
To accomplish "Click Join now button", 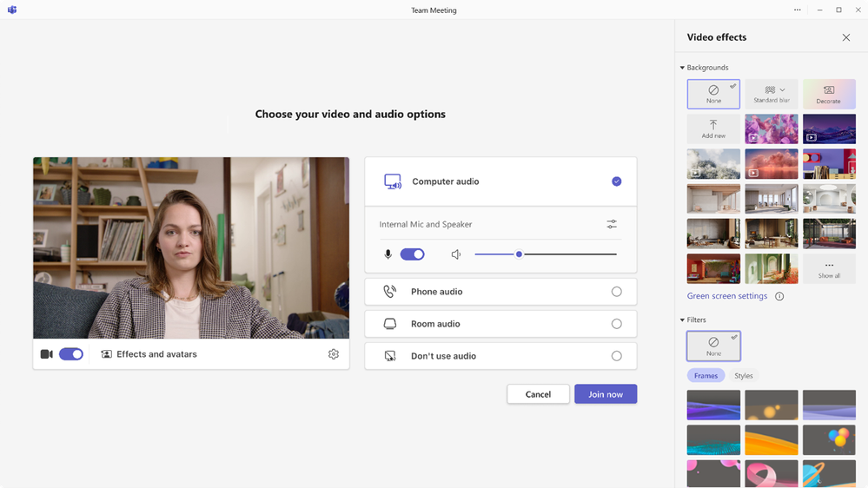I will (606, 394).
